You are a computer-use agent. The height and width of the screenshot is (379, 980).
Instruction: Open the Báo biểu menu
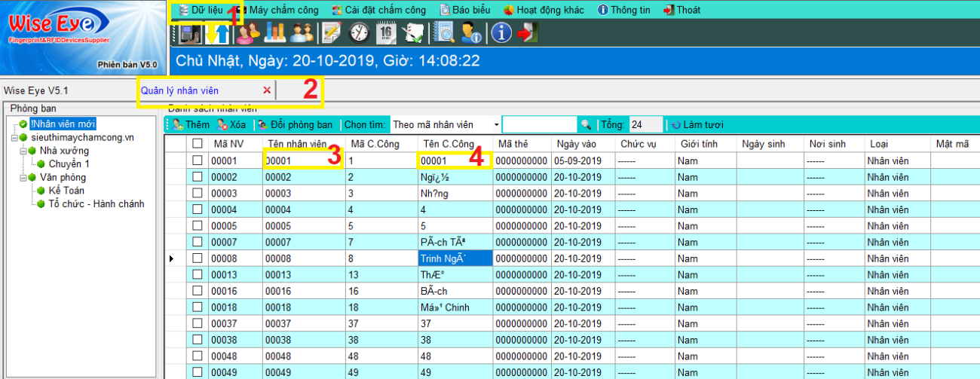464,10
